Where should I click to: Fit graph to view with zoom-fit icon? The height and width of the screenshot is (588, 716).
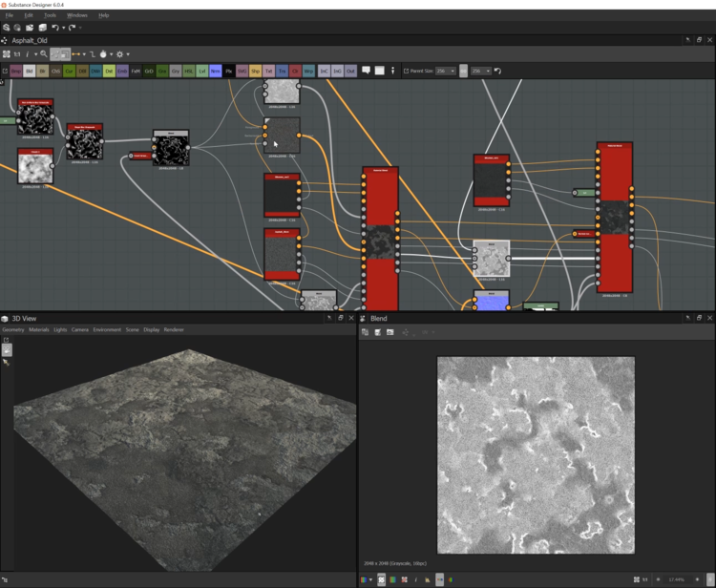click(7, 53)
